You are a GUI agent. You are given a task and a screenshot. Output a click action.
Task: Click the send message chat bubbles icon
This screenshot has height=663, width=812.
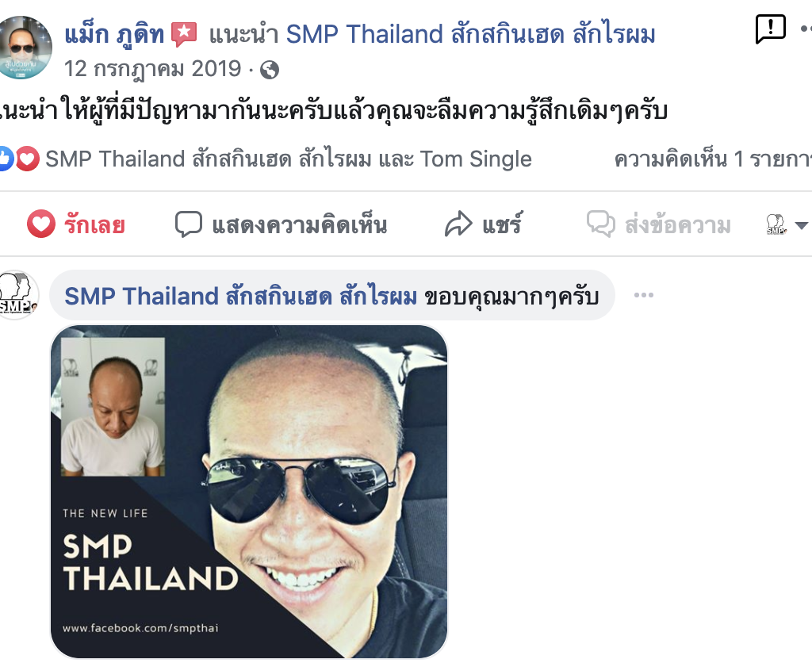coord(601,224)
